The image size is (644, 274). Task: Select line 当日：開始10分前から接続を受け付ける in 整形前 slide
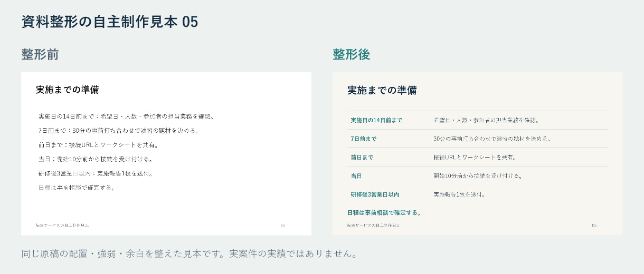tap(96, 159)
